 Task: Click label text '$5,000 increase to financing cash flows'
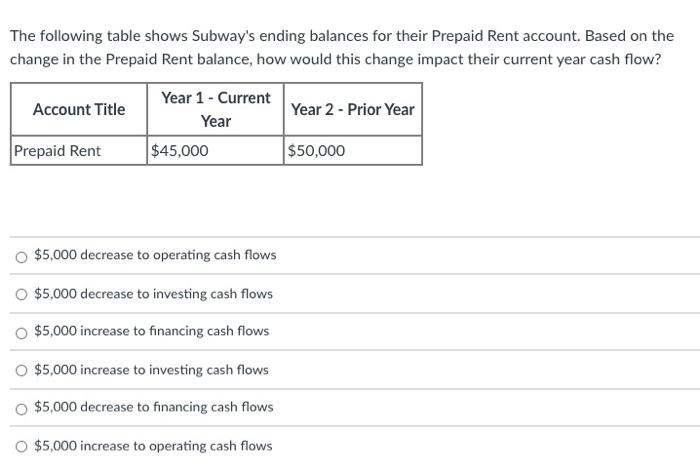pyautogui.click(x=152, y=331)
